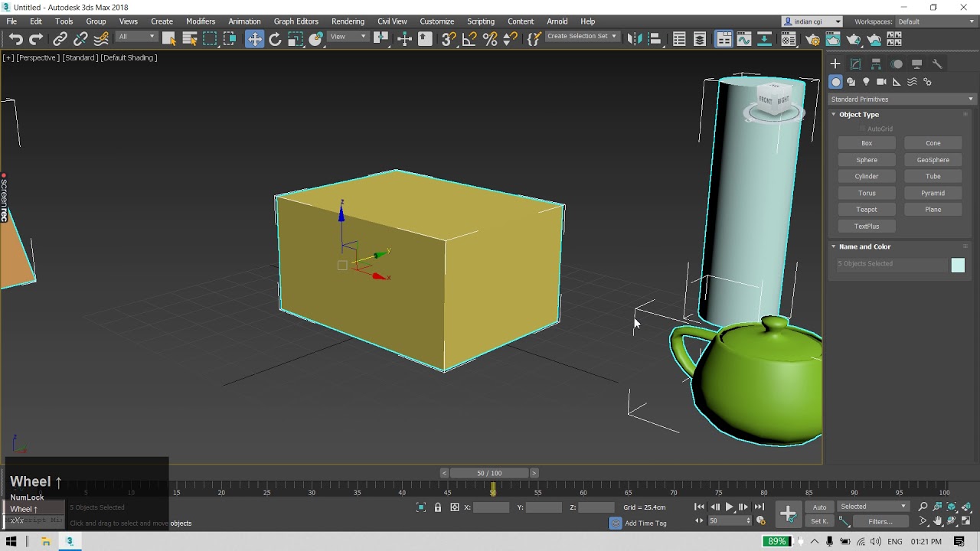Click the Undo arrow in the main toolbar

click(x=15, y=39)
